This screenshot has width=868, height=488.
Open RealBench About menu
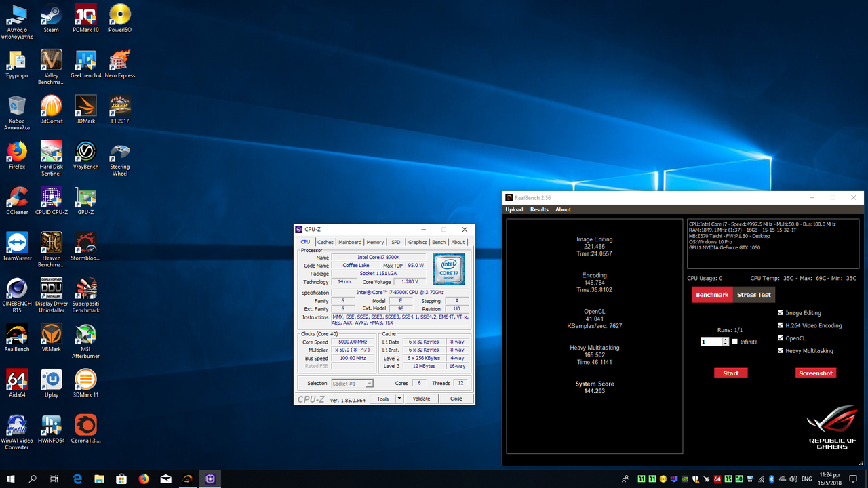(563, 209)
